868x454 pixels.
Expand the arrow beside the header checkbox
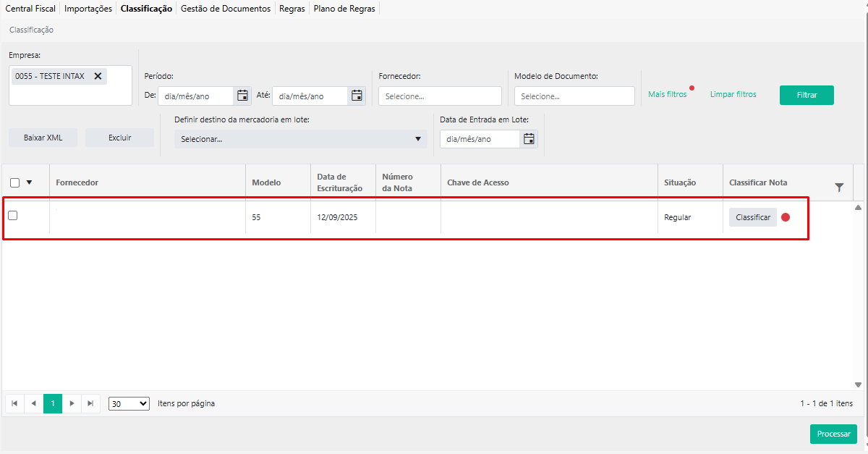pos(29,182)
